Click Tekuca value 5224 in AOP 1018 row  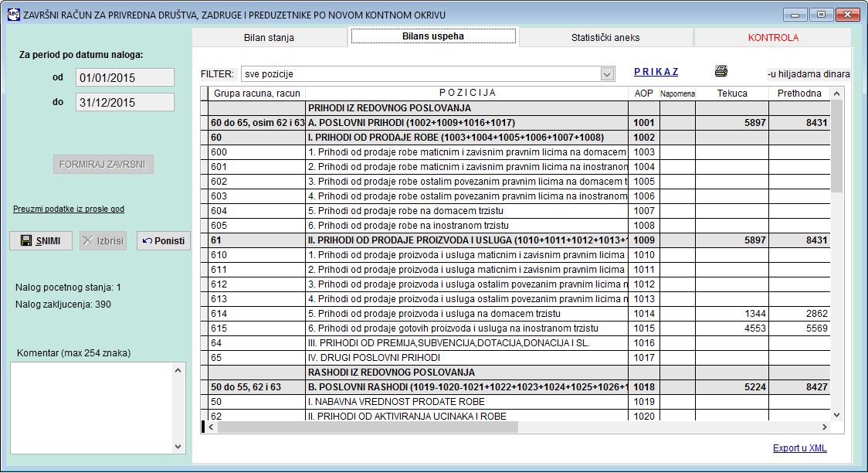coord(732,387)
